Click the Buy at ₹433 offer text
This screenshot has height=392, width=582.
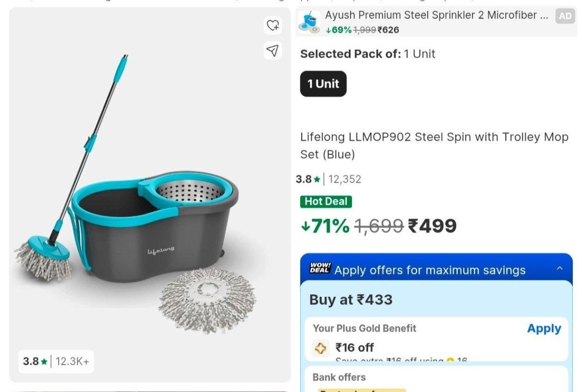[x=351, y=300]
